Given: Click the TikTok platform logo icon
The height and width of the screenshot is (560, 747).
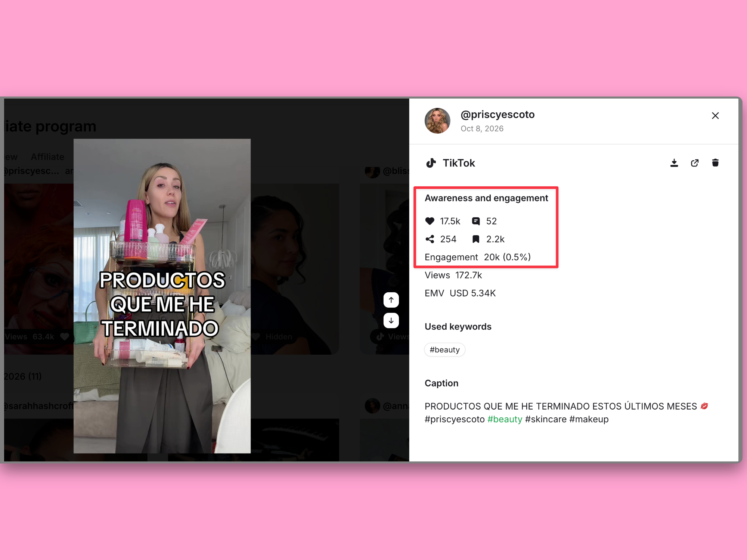Looking at the screenshot, I should [x=431, y=163].
